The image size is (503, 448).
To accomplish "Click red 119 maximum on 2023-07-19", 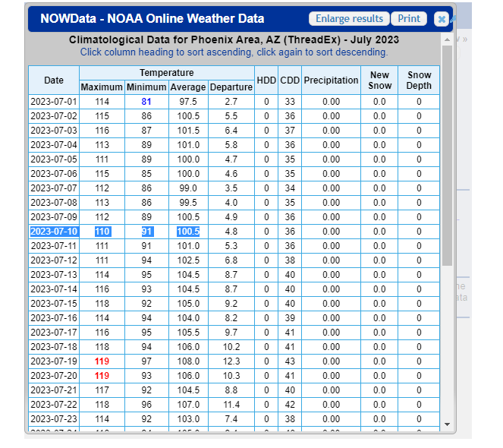I will (x=101, y=361).
